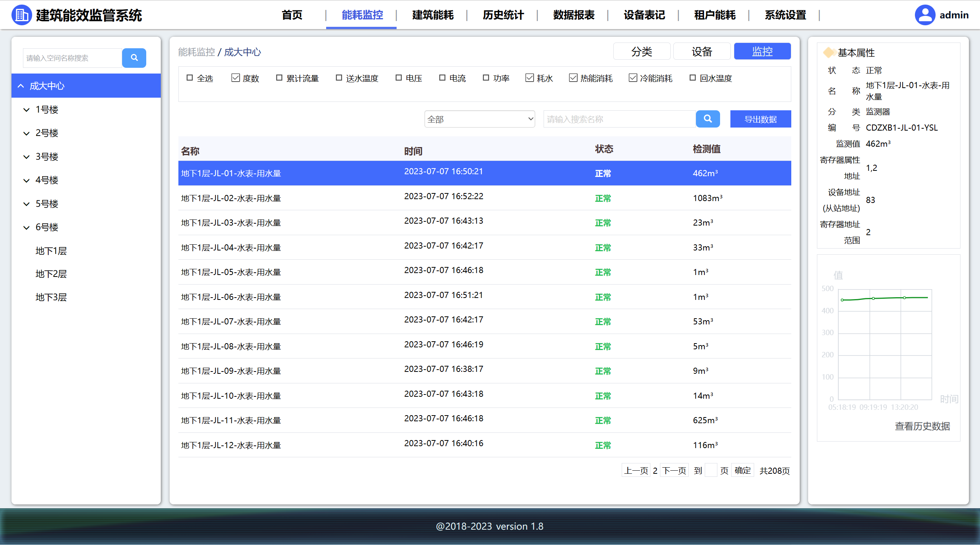
Task: Open the 系统设置 menu
Action: pos(785,15)
